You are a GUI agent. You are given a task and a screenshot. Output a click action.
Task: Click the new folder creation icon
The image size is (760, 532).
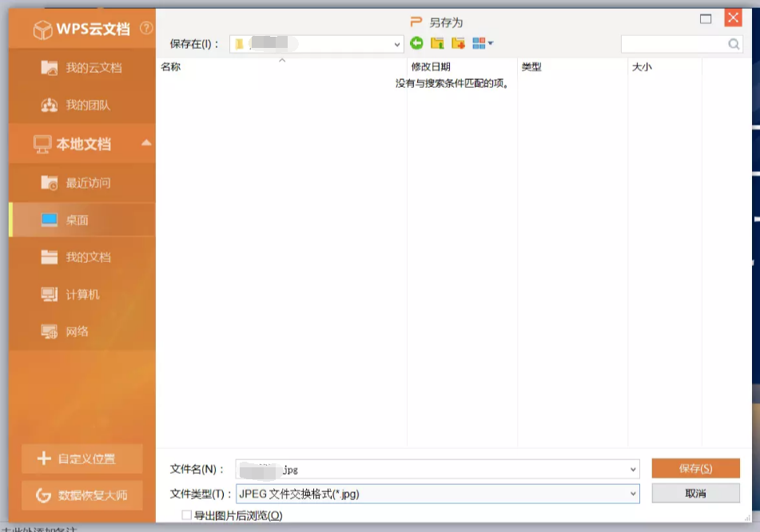(458, 43)
